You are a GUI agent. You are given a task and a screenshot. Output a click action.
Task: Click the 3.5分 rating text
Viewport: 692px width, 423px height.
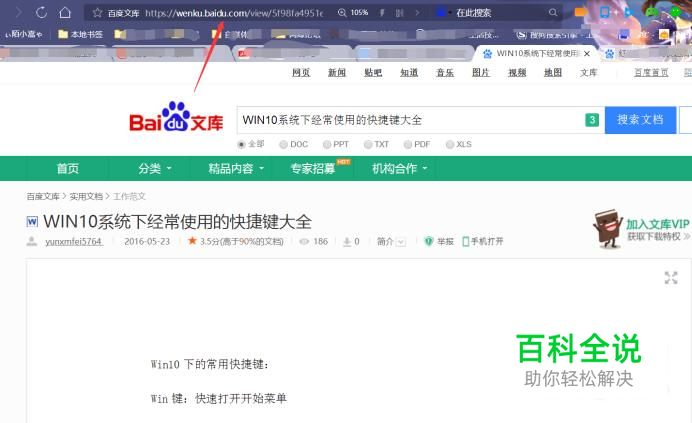coord(242,242)
